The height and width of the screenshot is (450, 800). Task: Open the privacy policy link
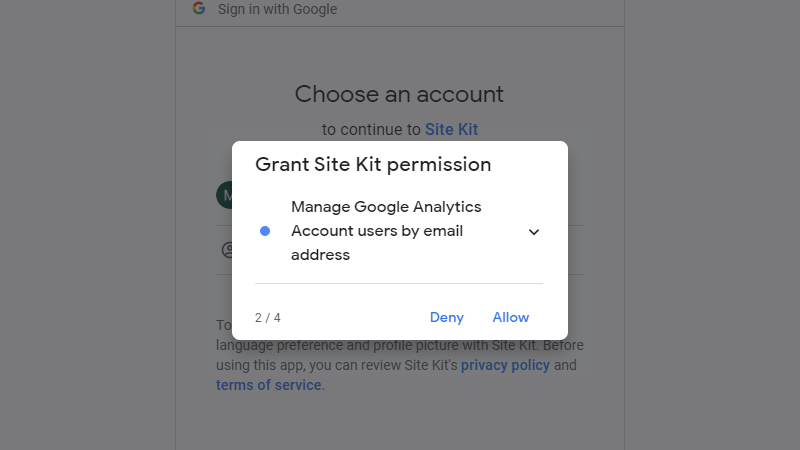(505, 365)
